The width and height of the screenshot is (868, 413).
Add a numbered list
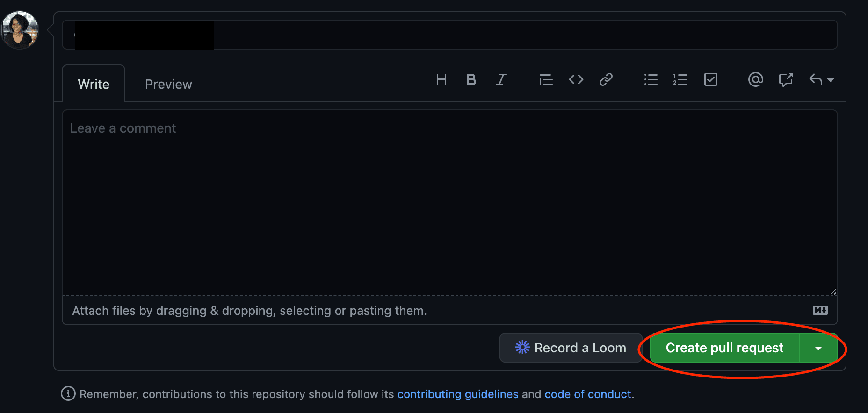680,79
